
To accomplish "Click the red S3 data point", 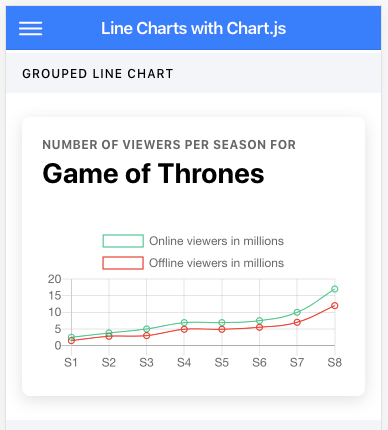I will [146, 336].
